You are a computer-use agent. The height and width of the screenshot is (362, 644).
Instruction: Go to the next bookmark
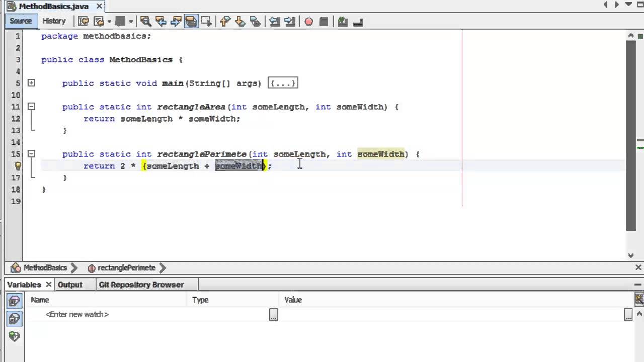pos(240,22)
